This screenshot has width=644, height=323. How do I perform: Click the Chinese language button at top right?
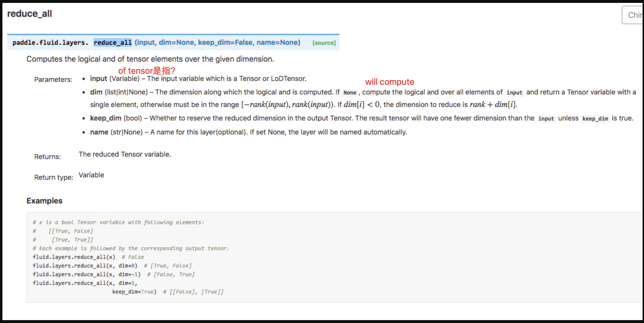633,15
